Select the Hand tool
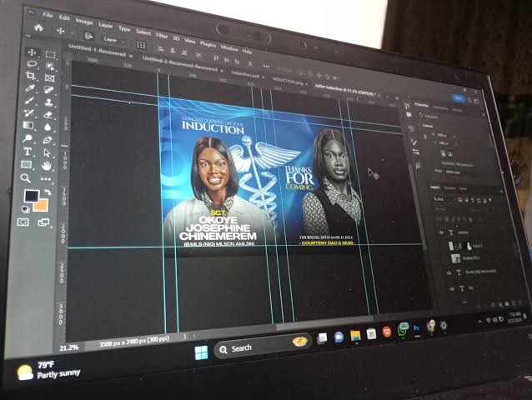 [x=46, y=166]
